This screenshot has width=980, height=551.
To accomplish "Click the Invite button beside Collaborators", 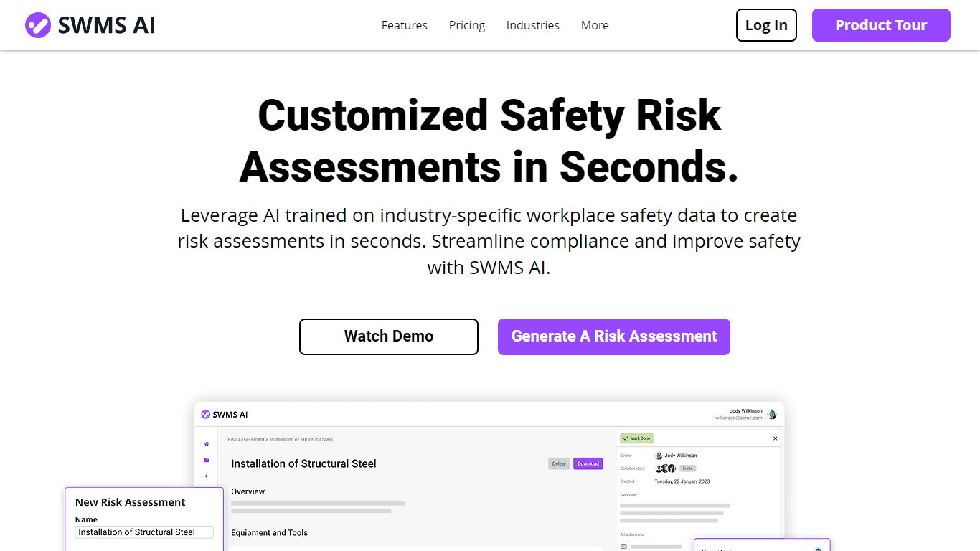I will tap(687, 468).
